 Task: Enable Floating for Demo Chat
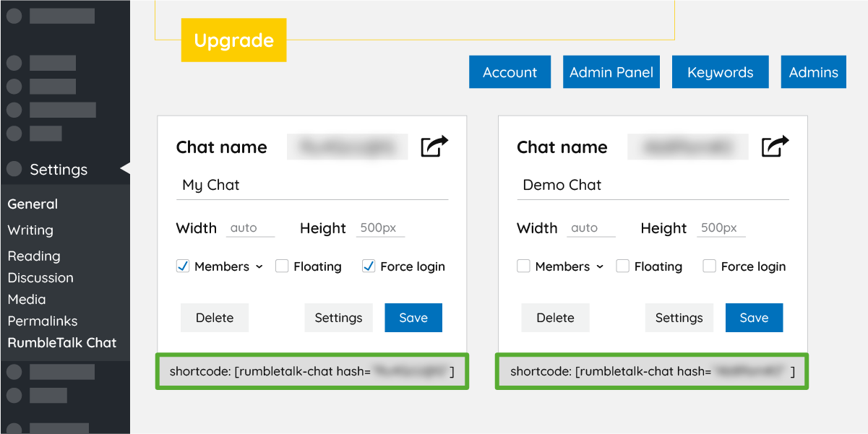[x=622, y=266]
